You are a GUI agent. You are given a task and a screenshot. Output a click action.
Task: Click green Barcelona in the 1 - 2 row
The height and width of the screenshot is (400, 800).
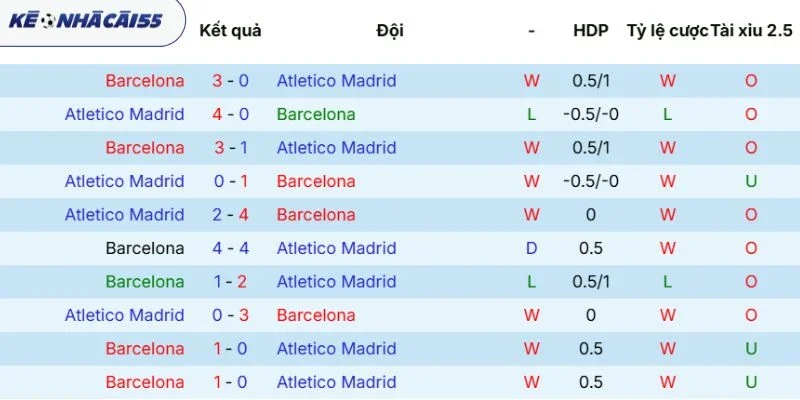[145, 282]
